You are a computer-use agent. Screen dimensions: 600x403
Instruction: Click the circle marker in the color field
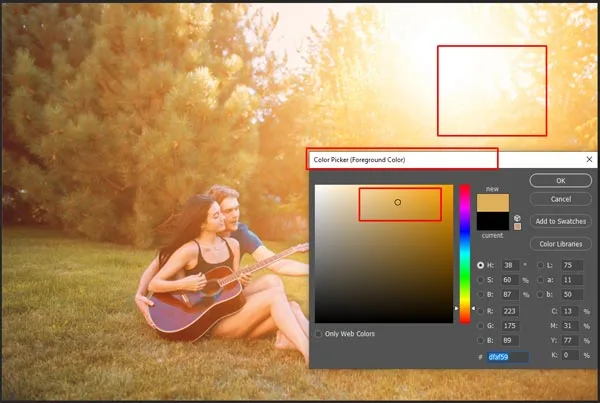tap(398, 202)
